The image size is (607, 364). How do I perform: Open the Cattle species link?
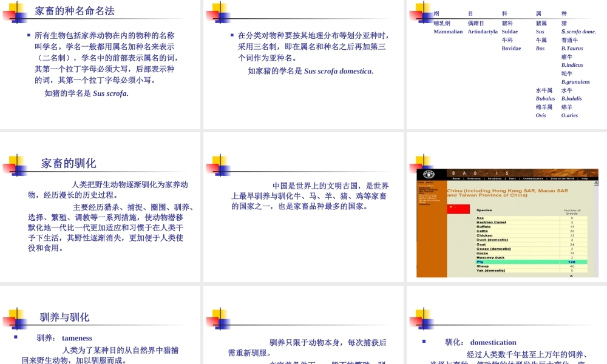click(481, 231)
